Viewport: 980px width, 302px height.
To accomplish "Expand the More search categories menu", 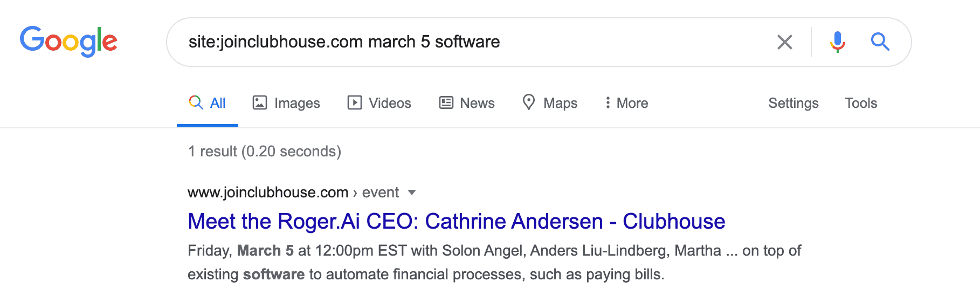I will click(x=626, y=103).
